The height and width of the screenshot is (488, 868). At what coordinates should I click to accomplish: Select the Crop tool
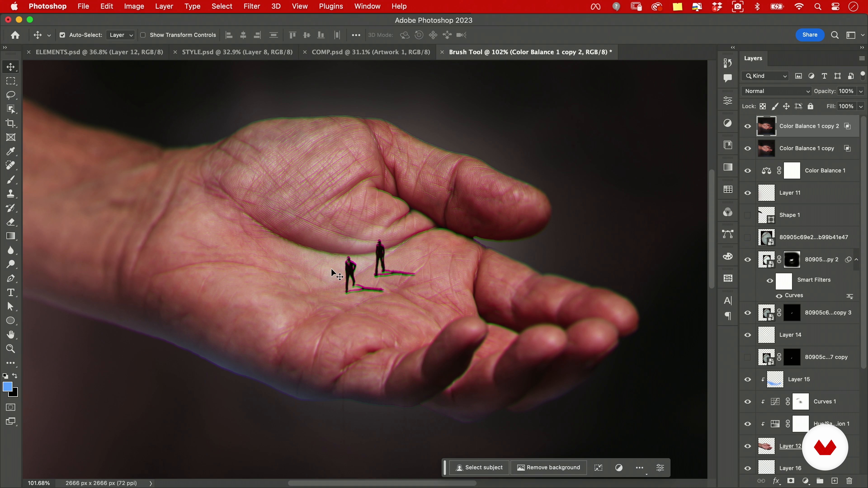tap(11, 123)
